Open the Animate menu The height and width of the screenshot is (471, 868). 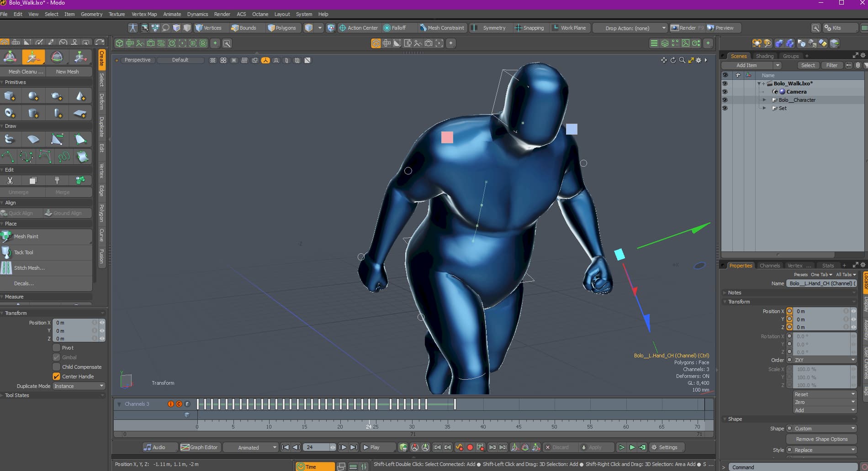tap(172, 14)
